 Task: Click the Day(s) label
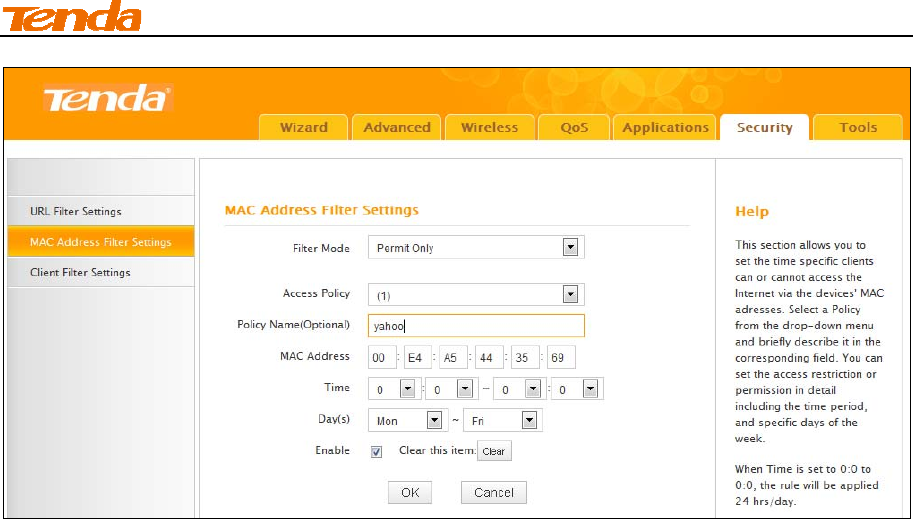pyautogui.click(x=334, y=419)
